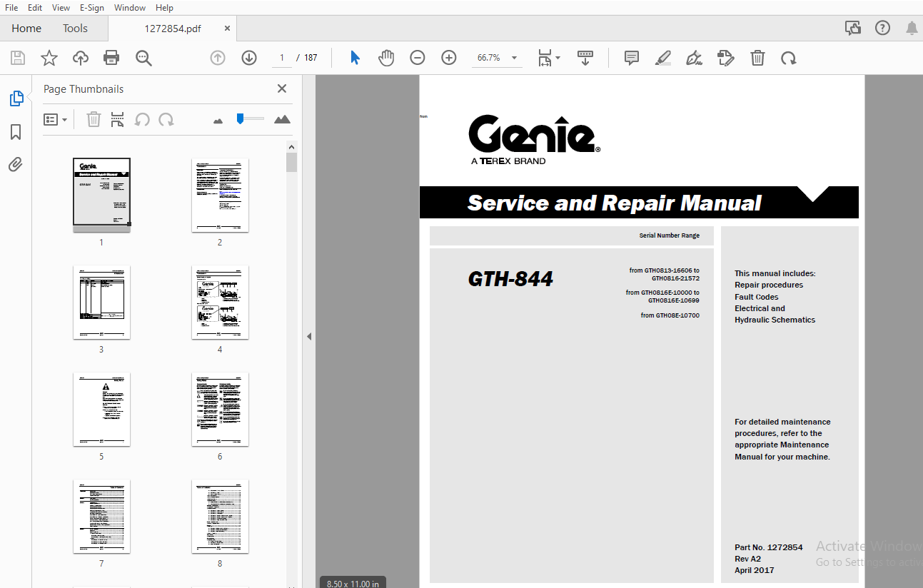Rotate the thumbnail page clockwise
The image size is (923, 588).
point(166,119)
